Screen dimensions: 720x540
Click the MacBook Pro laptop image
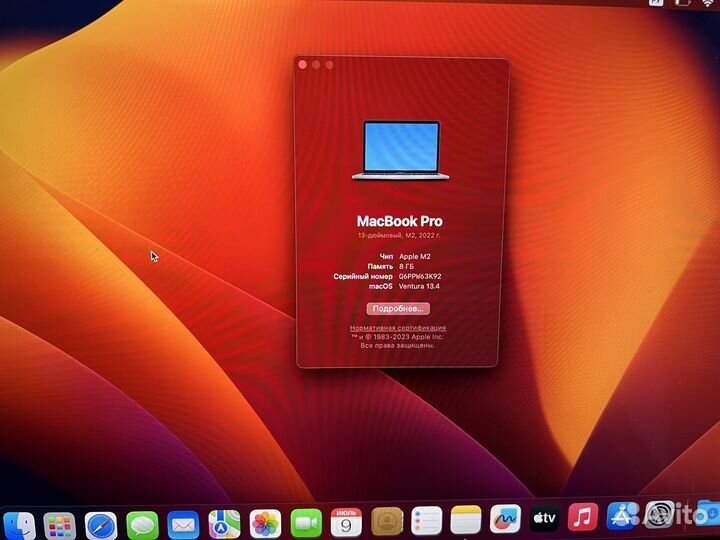(400, 151)
